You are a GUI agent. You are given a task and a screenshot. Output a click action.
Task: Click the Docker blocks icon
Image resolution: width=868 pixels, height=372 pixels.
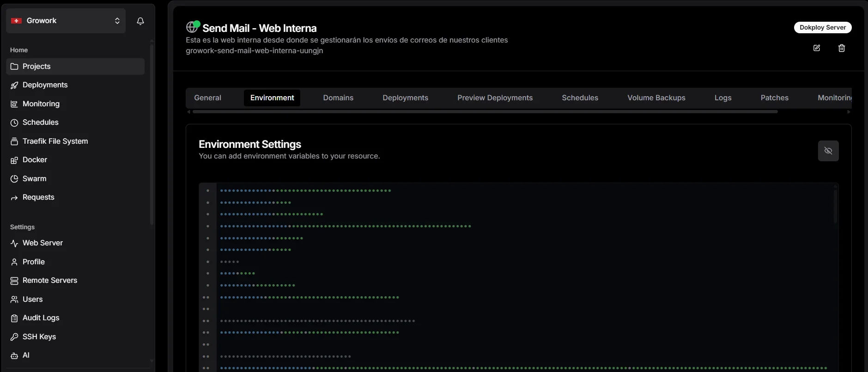pos(14,160)
